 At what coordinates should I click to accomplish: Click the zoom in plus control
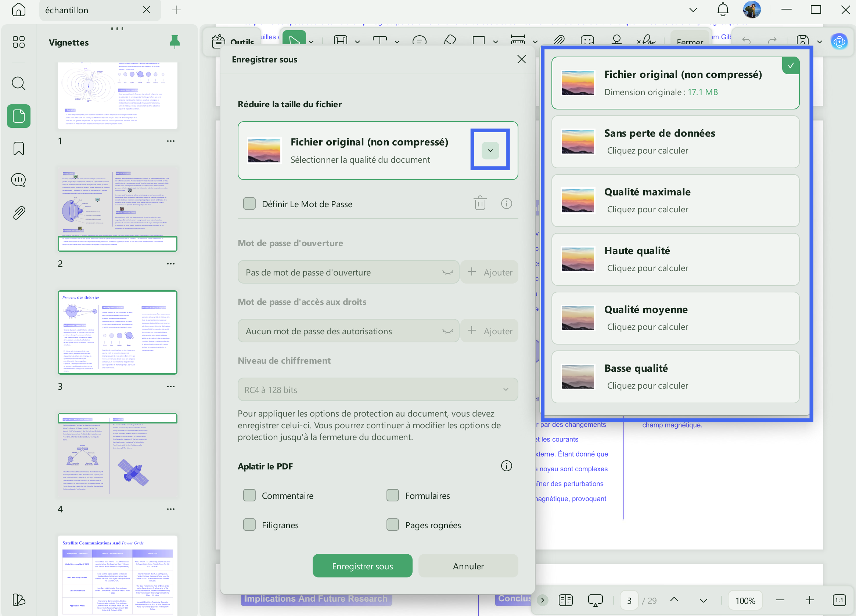pos(809,600)
